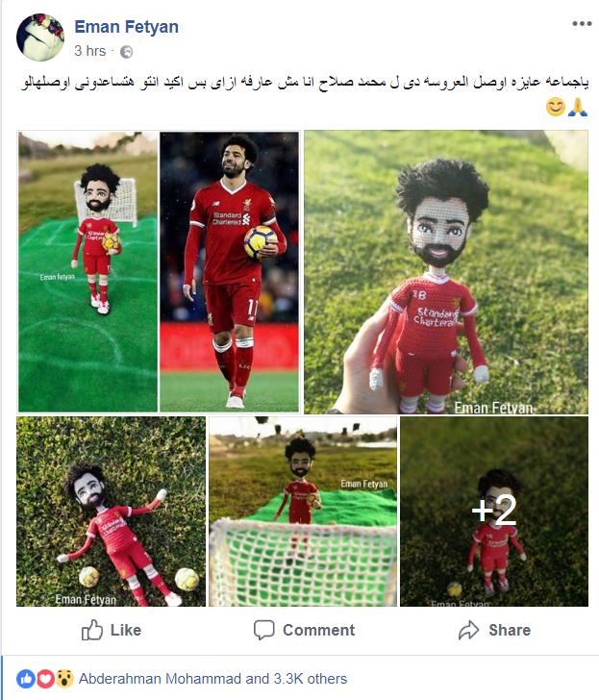The width and height of the screenshot is (599, 700).
Task: Click the Comment button label
Action: [x=318, y=630]
